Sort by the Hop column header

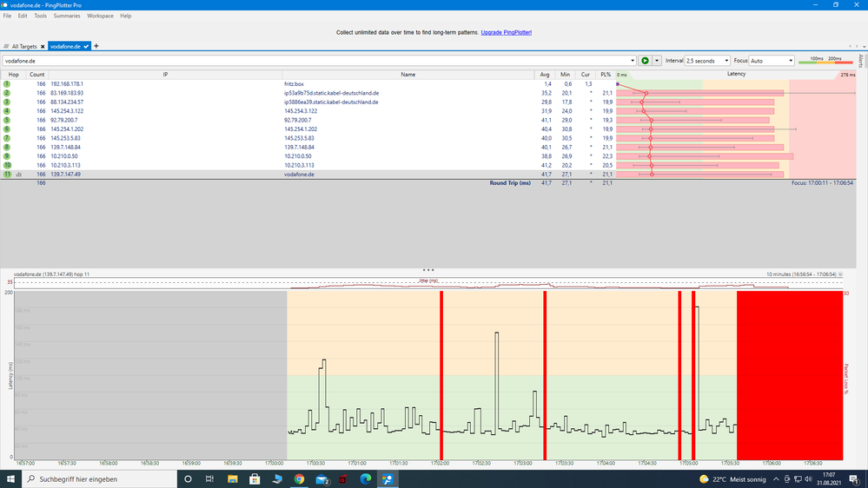point(13,75)
